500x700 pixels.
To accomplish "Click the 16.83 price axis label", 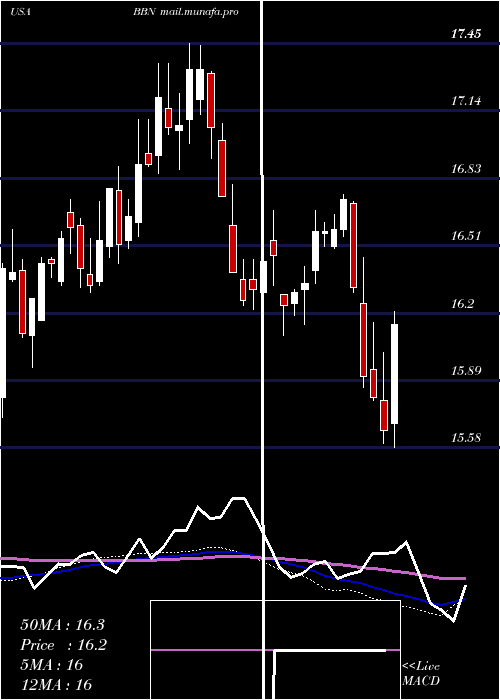I will click(466, 168).
